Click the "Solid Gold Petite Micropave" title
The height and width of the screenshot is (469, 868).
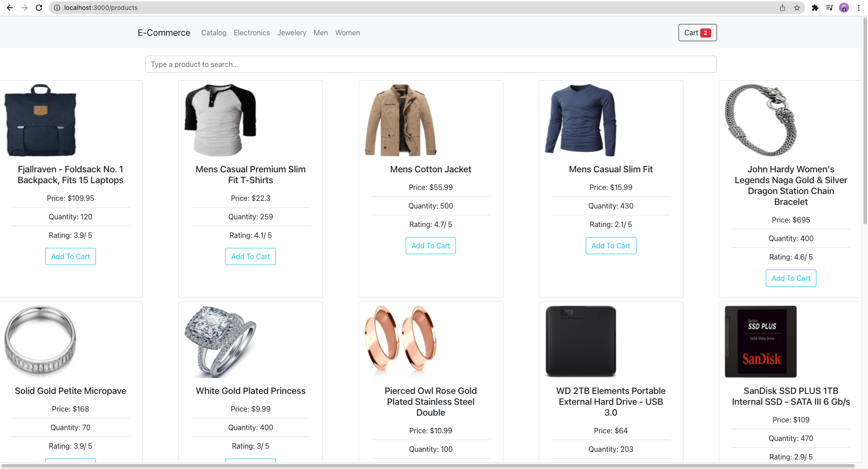[71, 391]
